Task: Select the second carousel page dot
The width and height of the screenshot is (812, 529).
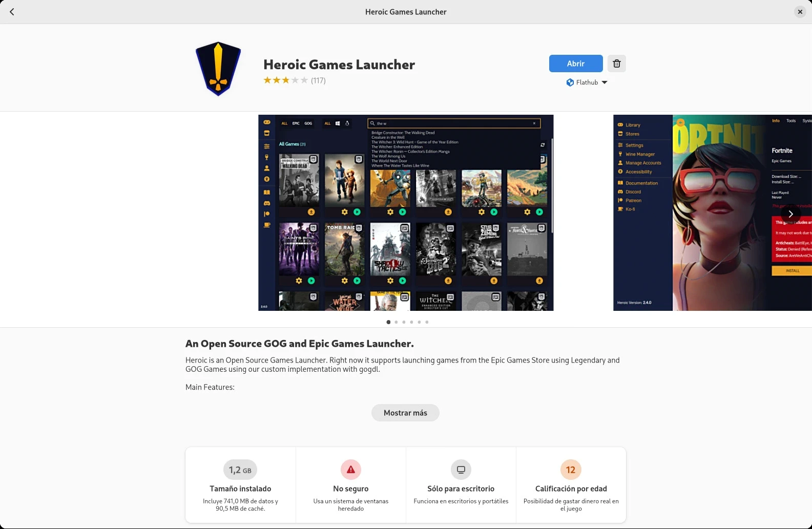Action: coord(396,322)
